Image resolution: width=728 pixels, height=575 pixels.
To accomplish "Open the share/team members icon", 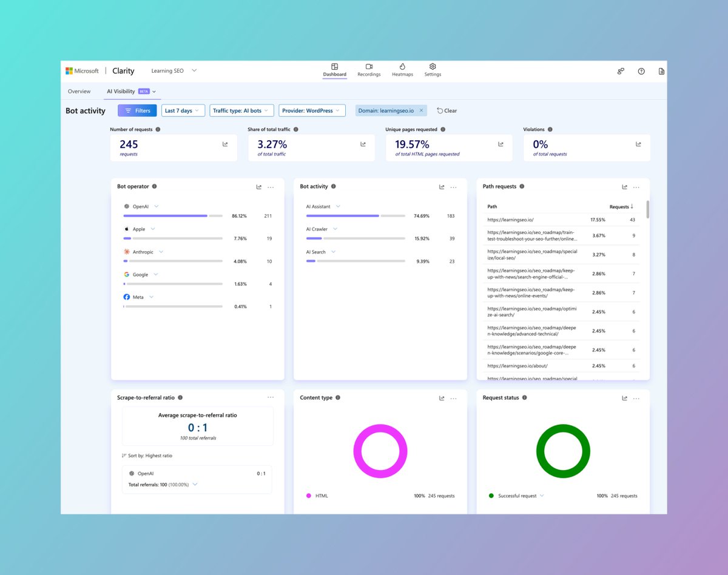I will pos(621,71).
